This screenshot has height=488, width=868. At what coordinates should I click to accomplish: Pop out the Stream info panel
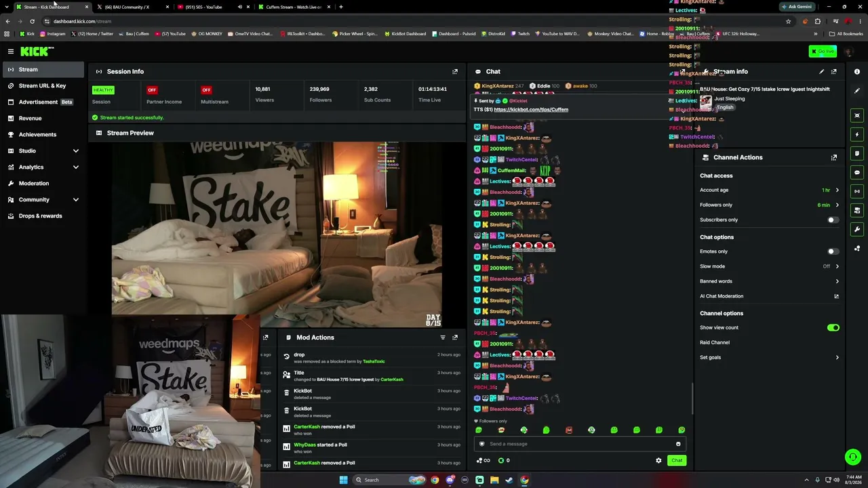[834, 71]
